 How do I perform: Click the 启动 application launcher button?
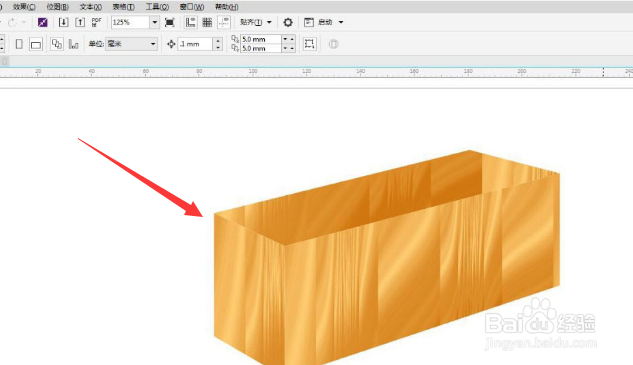pos(318,22)
